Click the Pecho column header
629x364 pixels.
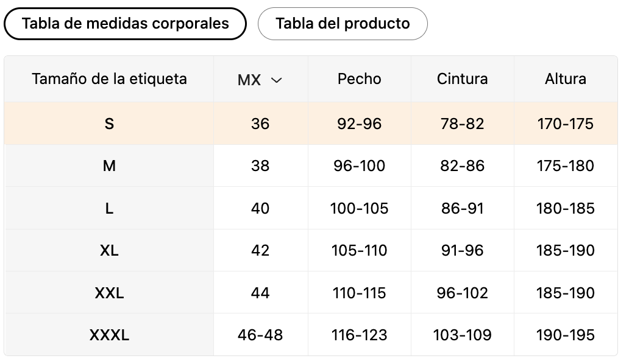[x=360, y=79]
